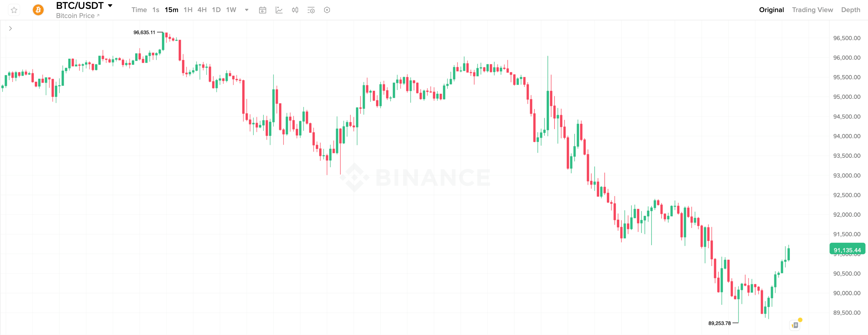Switch to the Trading View tab
The width and height of the screenshot is (868, 335).
(812, 10)
